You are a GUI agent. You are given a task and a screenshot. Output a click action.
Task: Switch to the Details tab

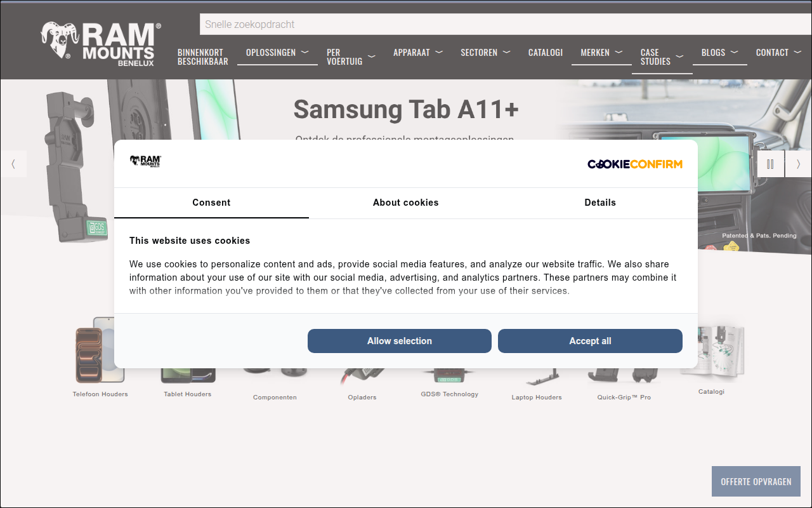600,203
